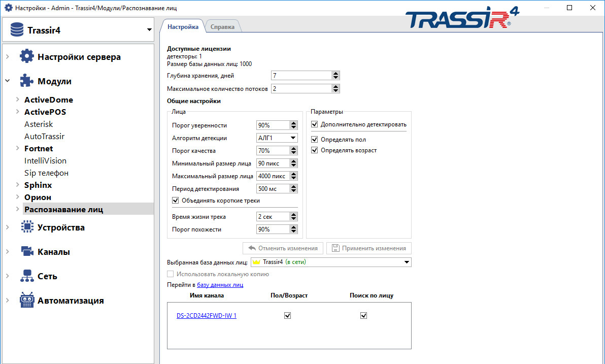Uncheck Объединять короткие треки
This screenshot has width=605, height=364.
175,201
